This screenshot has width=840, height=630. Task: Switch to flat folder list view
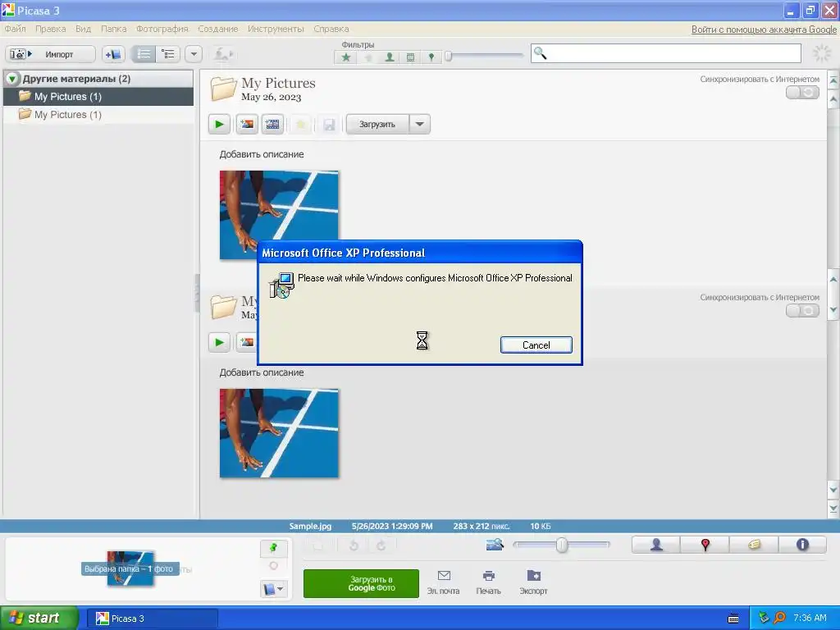144,54
